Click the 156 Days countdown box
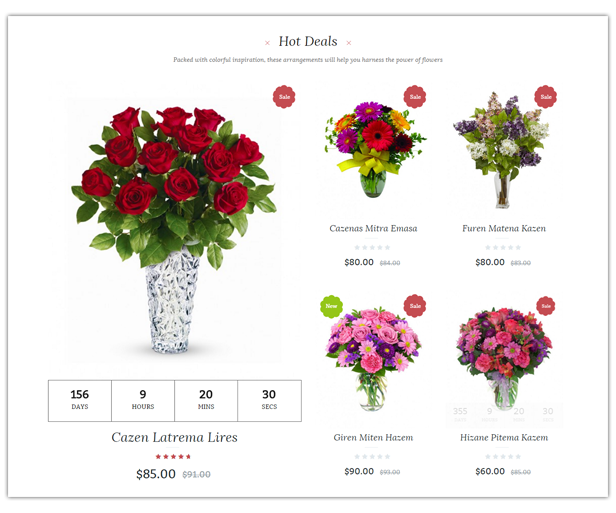 (80, 401)
